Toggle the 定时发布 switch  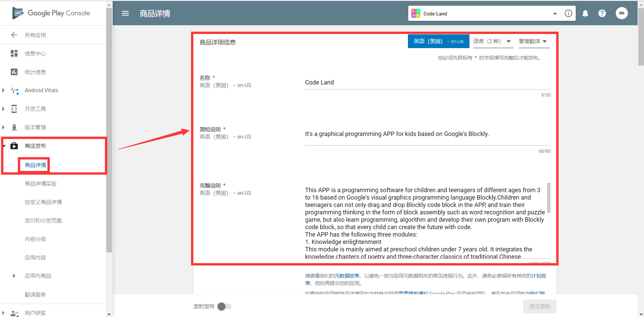224,307
